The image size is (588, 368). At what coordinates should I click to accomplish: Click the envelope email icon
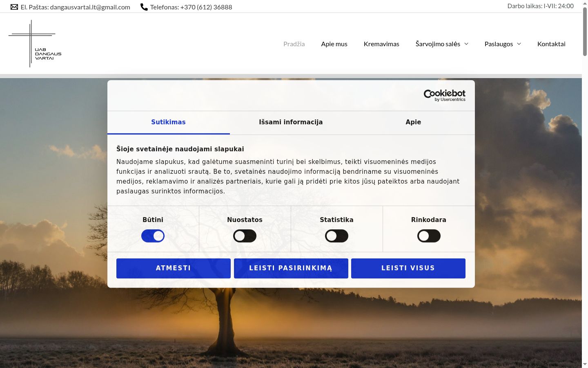click(14, 7)
